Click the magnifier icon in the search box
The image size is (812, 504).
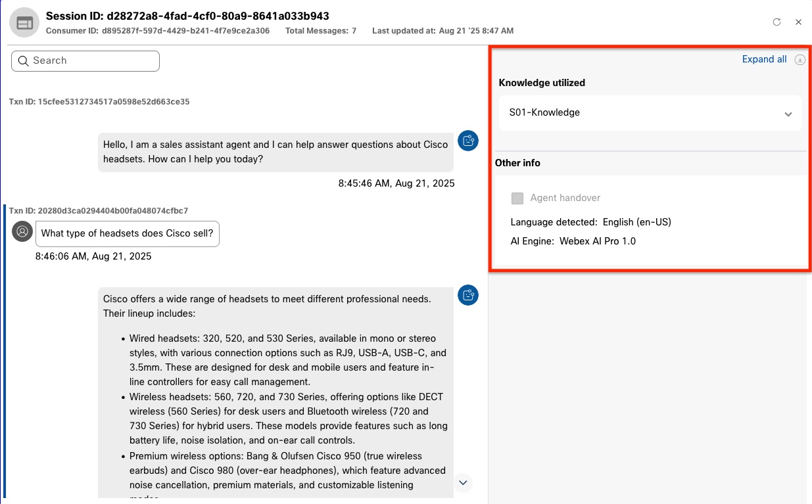[23, 60]
